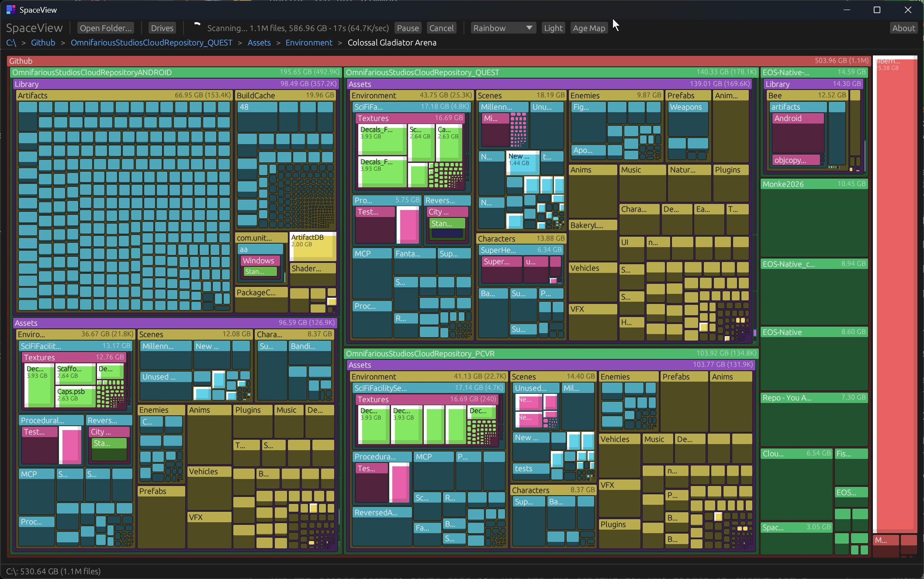The width and height of the screenshot is (924, 579).
Task: Cancel the running scan
Action: 441,28
